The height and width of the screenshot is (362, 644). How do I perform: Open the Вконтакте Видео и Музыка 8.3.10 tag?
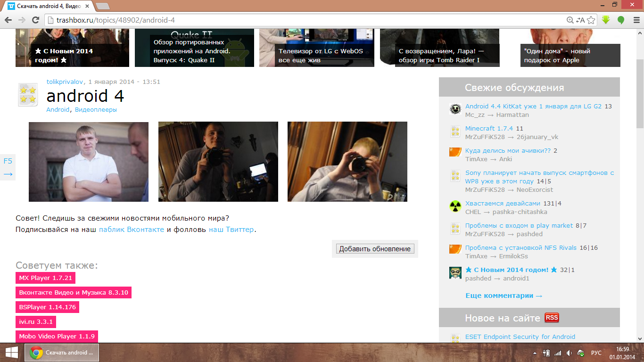(74, 292)
